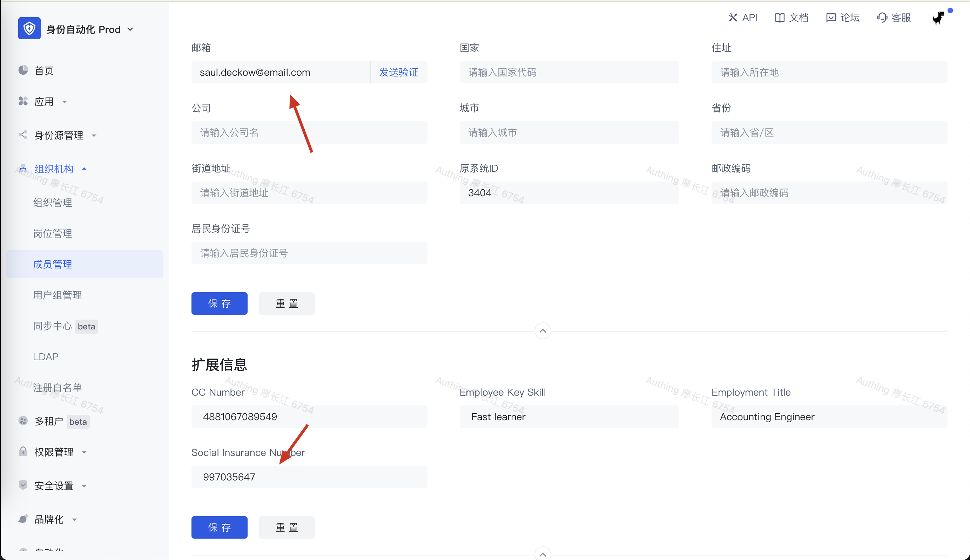
Task: Click the 客服 headset support icon
Action: coord(882,18)
